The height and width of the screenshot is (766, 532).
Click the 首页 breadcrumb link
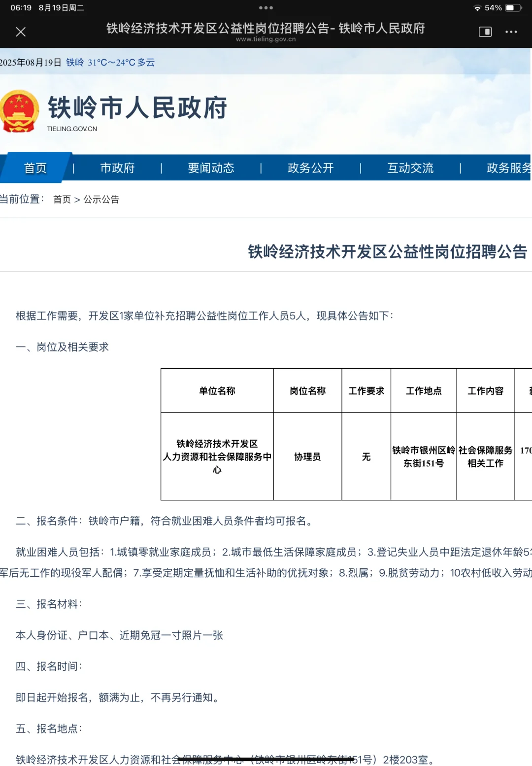(x=62, y=199)
